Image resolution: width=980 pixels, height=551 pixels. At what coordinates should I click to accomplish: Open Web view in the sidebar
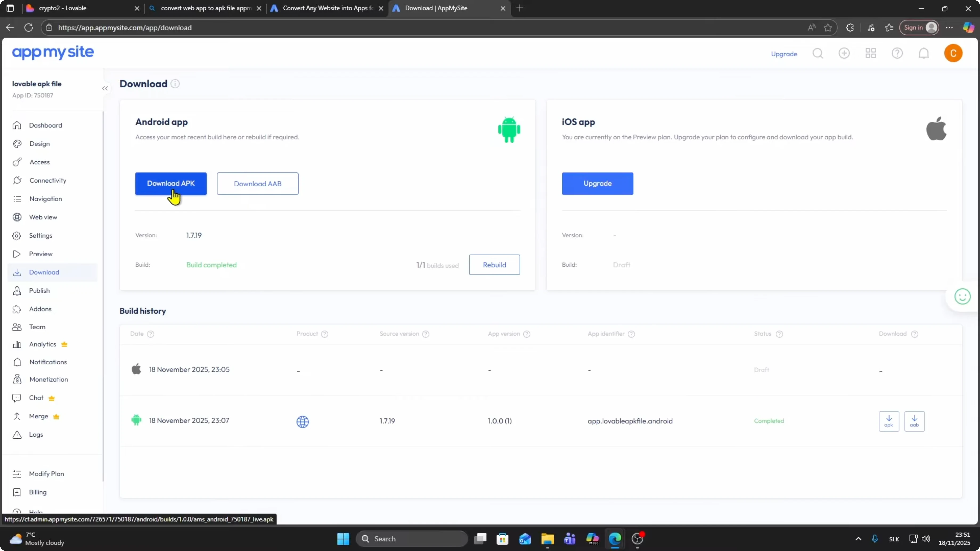[x=52, y=217]
